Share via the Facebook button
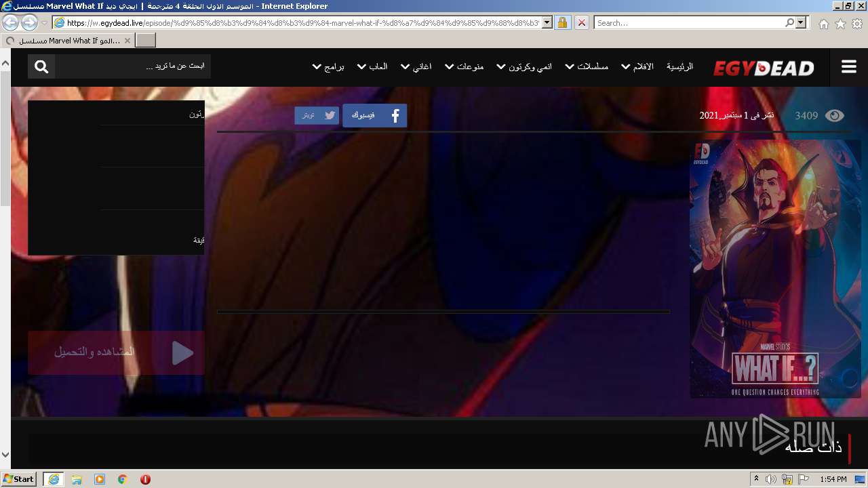This screenshot has height=488, width=868. click(374, 115)
